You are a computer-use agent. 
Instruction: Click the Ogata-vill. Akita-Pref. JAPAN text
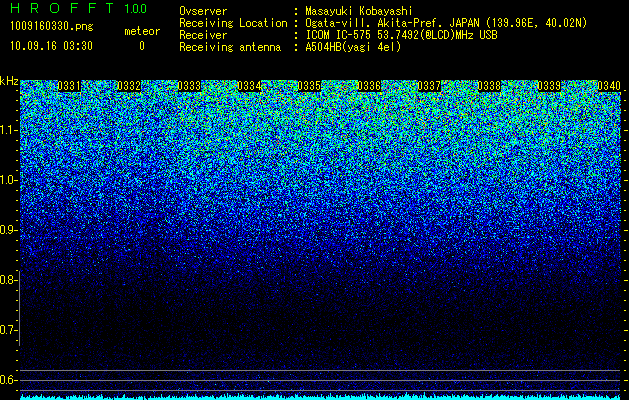point(446,23)
